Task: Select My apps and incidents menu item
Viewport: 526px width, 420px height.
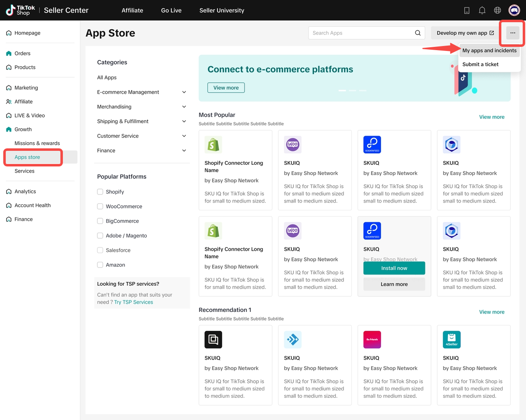Action: click(x=489, y=51)
